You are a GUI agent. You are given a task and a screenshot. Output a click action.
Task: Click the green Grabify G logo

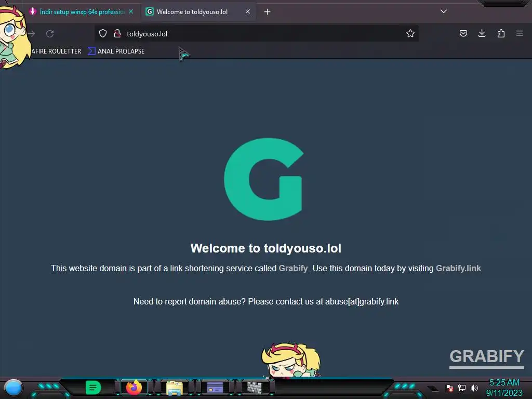tap(263, 179)
